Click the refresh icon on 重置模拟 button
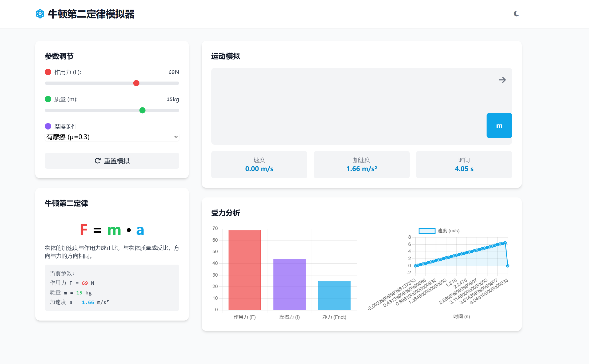 [x=98, y=161]
